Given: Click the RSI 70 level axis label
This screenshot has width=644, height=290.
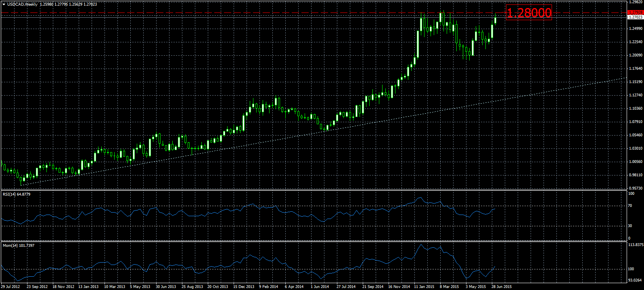Looking at the screenshot, I should point(631,206).
